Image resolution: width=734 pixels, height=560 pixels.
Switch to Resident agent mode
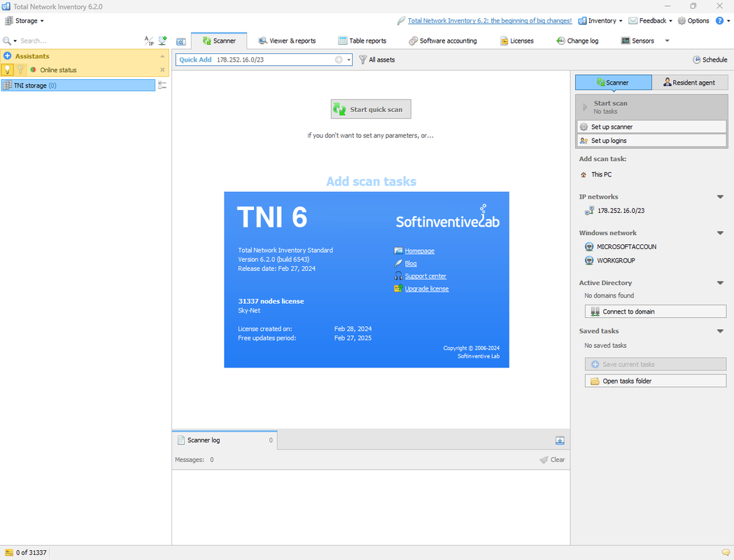pos(690,83)
